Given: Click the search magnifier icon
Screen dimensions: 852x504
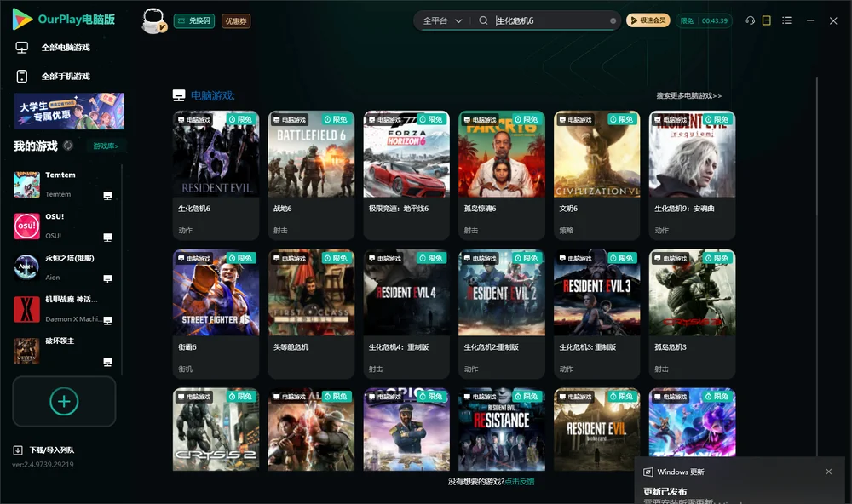Looking at the screenshot, I should click(x=483, y=20).
